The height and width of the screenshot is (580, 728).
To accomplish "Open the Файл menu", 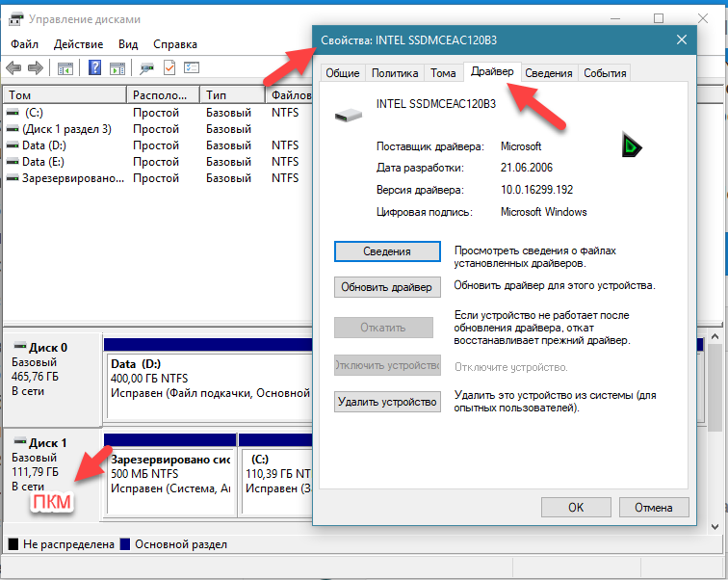I will [x=25, y=44].
